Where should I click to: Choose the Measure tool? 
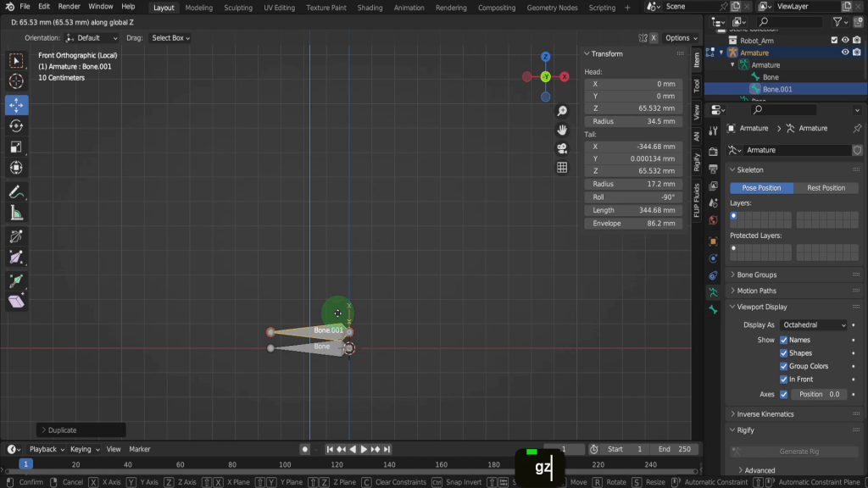tap(16, 213)
